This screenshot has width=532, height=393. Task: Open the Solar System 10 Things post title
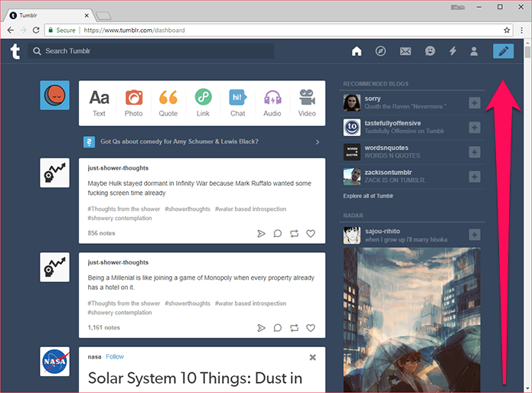coord(195,378)
